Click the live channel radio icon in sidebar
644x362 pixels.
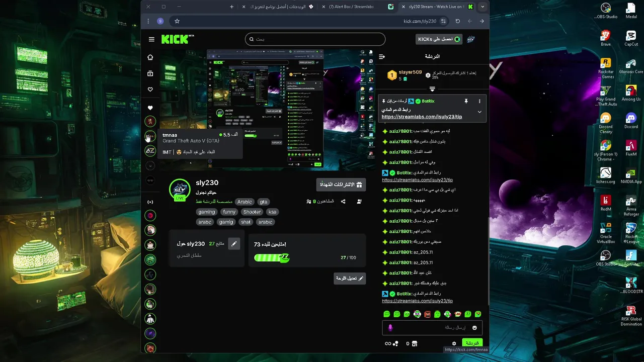(x=150, y=202)
